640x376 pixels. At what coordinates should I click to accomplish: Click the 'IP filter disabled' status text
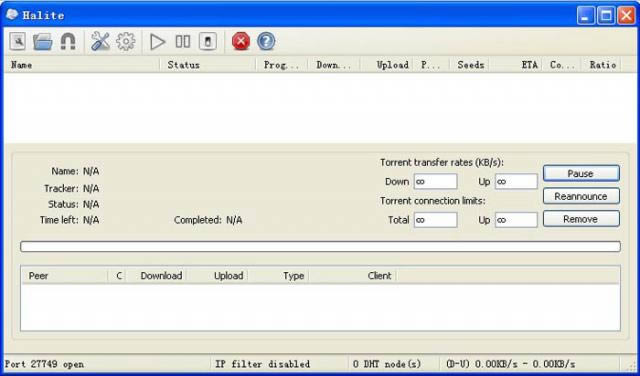[x=262, y=364]
